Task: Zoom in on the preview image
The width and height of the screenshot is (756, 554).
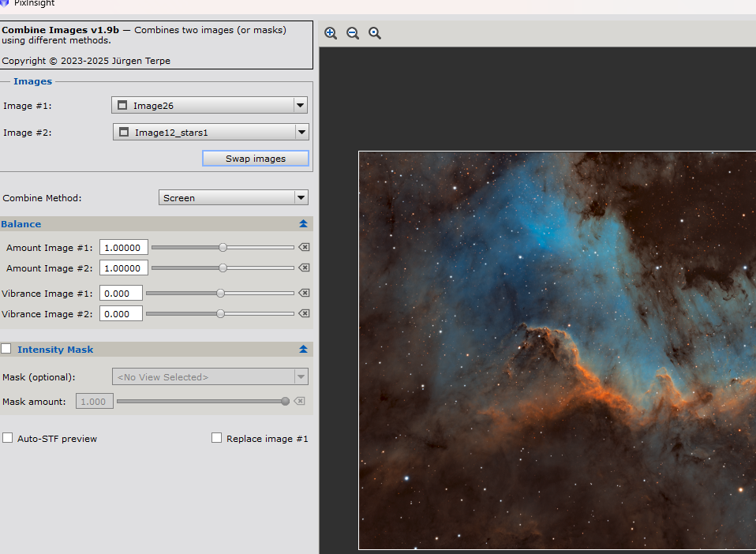Action: [x=331, y=33]
